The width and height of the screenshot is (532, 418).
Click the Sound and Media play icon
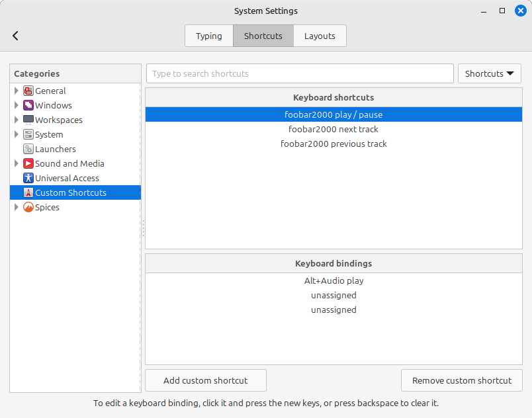(x=28, y=164)
